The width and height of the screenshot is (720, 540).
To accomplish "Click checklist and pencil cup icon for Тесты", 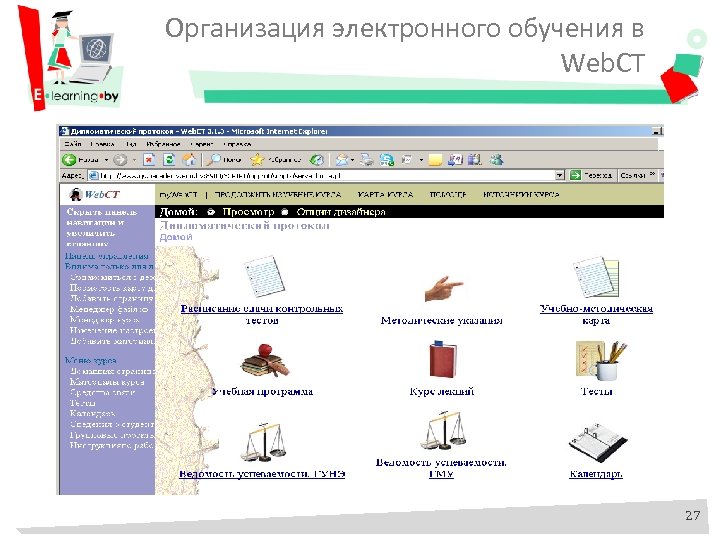I will (601, 360).
